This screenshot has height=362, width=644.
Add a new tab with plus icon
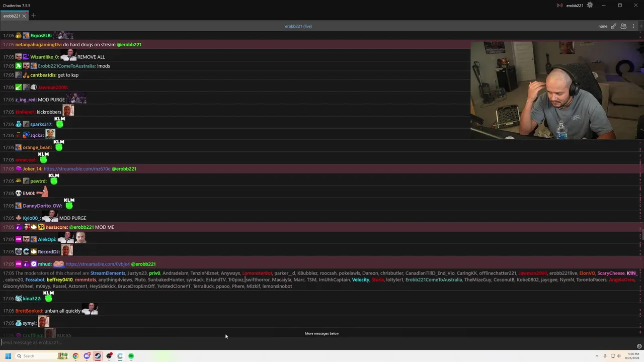click(x=33, y=16)
